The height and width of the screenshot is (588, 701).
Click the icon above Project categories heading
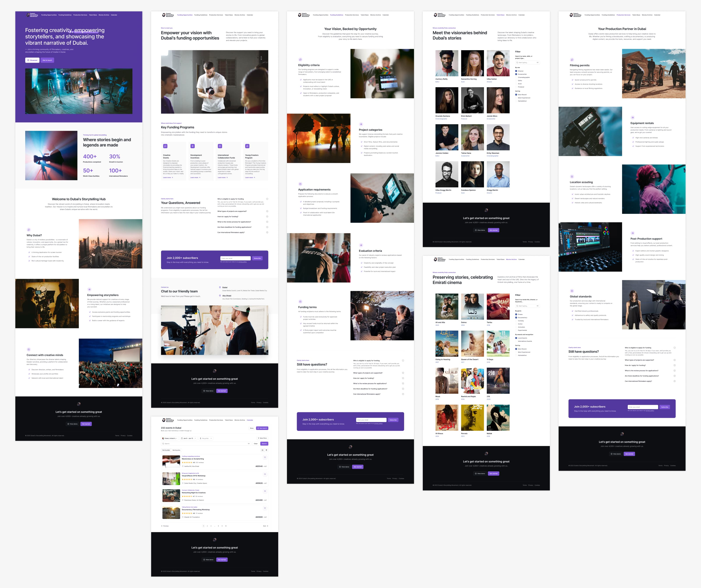coord(361,124)
